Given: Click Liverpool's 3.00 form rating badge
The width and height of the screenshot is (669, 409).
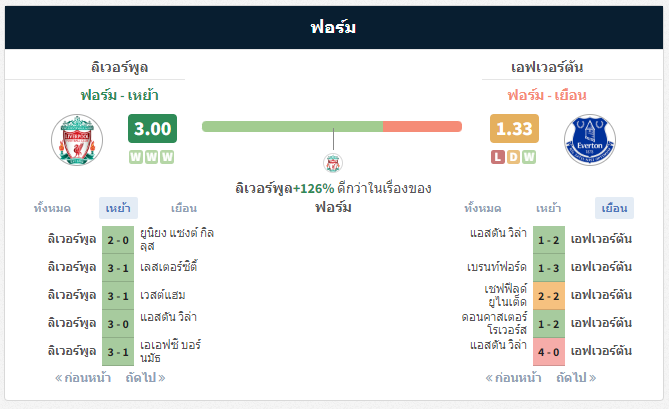Looking at the screenshot, I should (152, 128).
